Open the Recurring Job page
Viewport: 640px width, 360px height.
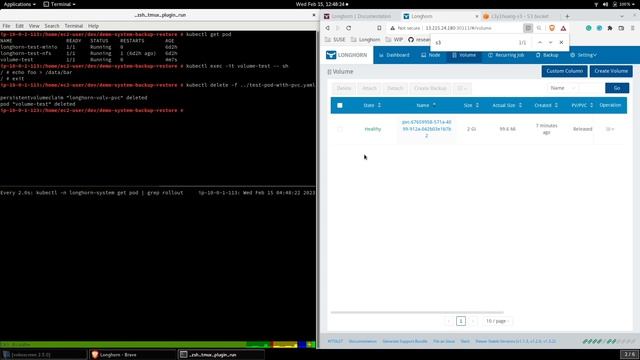tap(506, 55)
